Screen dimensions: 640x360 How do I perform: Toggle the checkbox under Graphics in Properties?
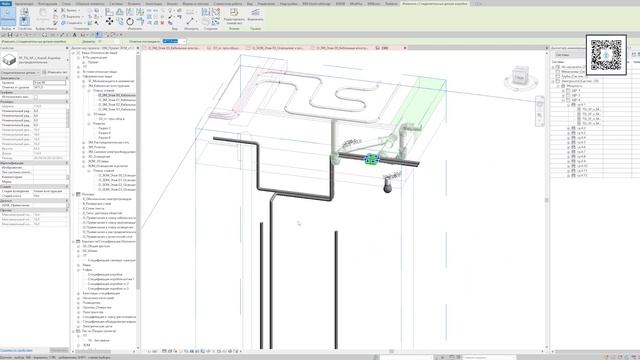[36, 97]
